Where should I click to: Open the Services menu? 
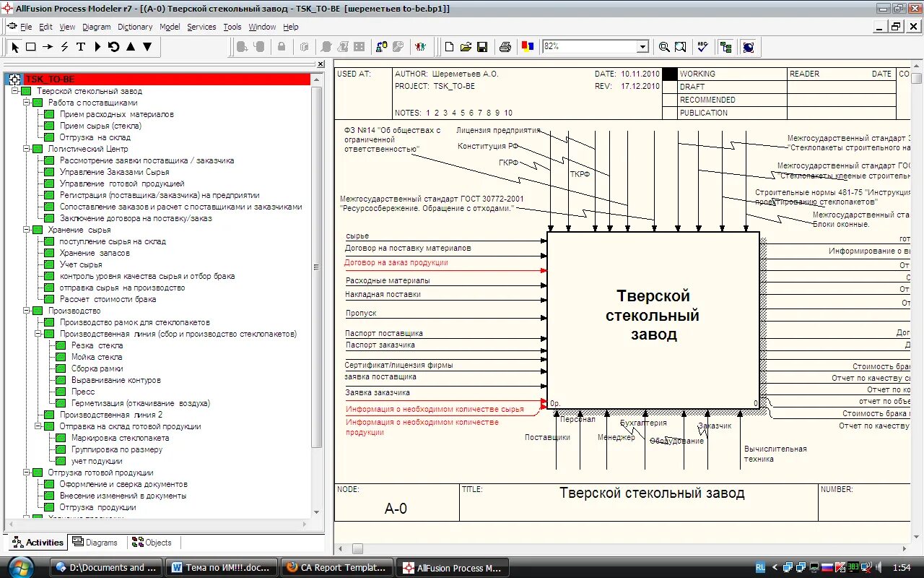coord(201,27)
